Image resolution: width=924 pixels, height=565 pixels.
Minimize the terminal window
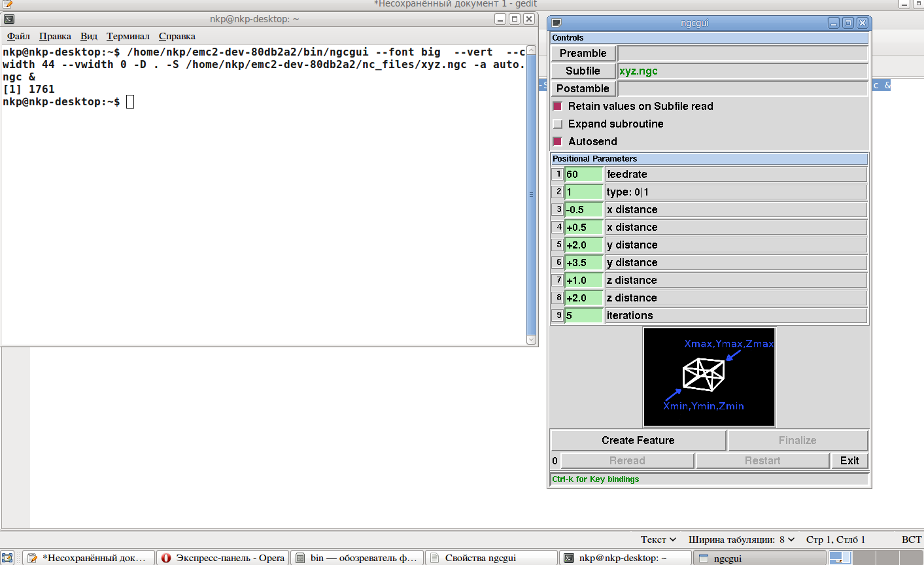[x=500, y=19]
